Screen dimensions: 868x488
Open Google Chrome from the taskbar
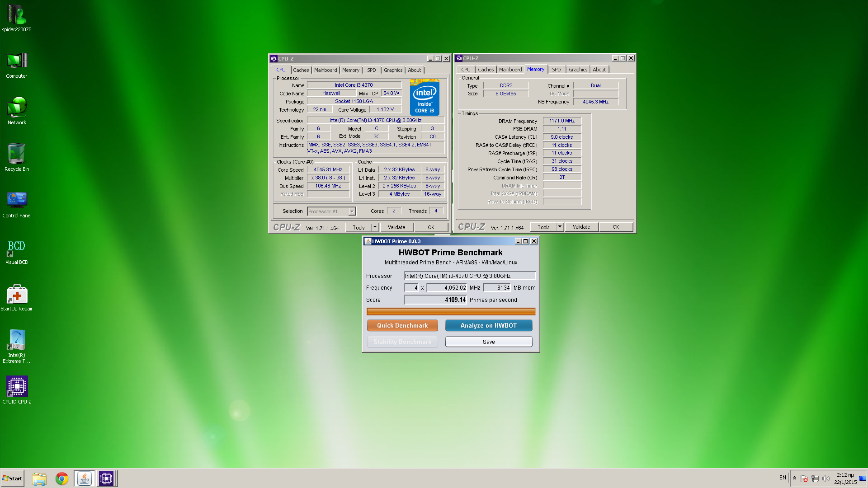(62, 479)
